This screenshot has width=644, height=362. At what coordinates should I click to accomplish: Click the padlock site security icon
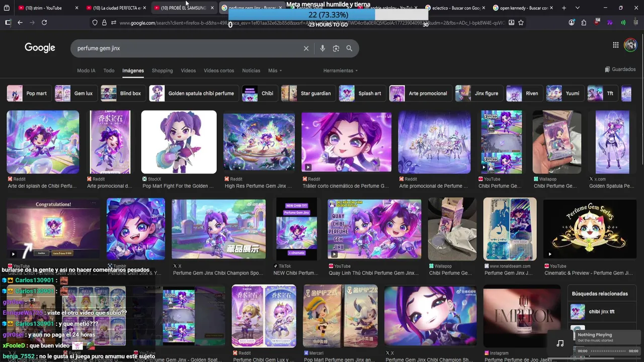point(104,23)
